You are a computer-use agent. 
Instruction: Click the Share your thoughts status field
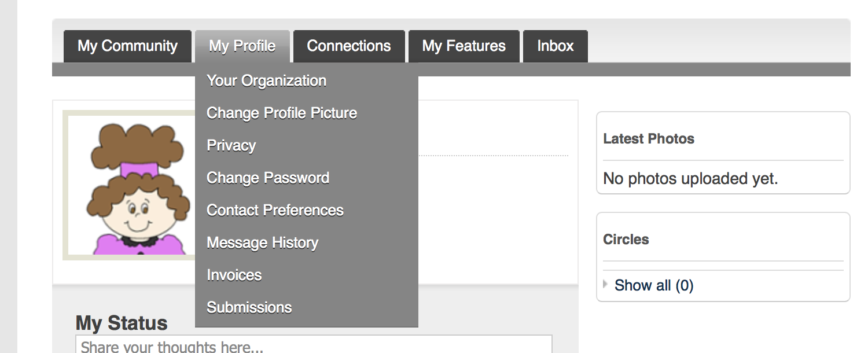(x=314, y=344)
